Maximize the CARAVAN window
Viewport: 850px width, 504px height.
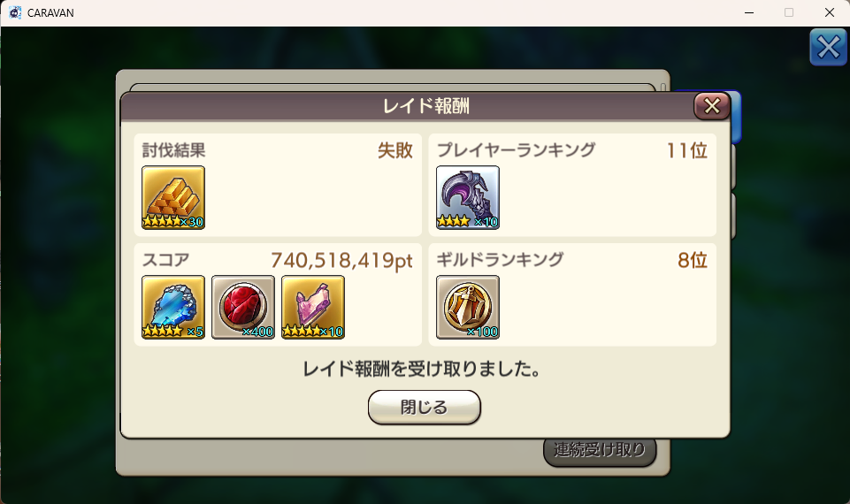(789, 12)
